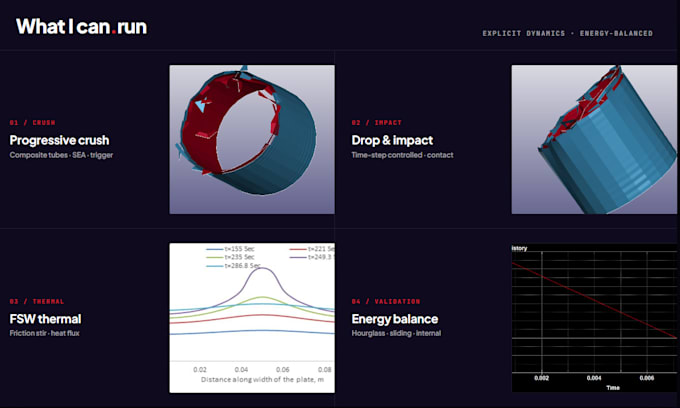Select the 'FSW thermal' title
The width and height of the screenshot is (680, 408).
coord(45,319)
